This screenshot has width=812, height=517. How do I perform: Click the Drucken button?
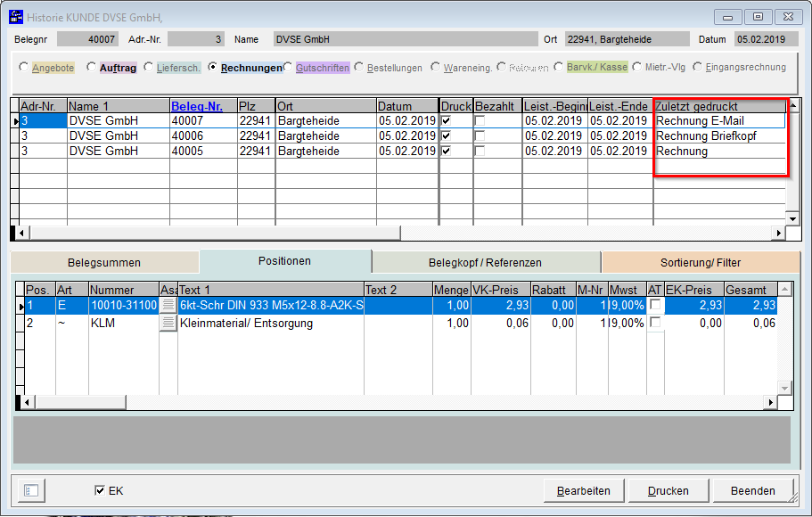[x=668, y=491]
